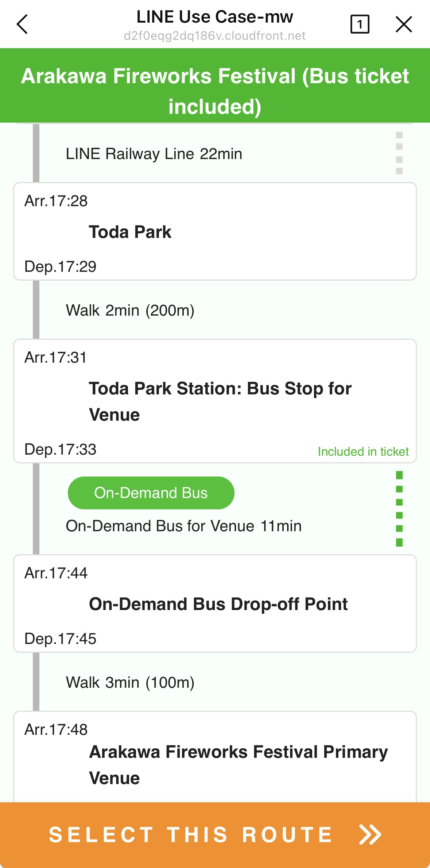Image resolution: width=430 pixels, height=868 pixels.
Task: Tap the back arrow icon
Action: [23, 24]
